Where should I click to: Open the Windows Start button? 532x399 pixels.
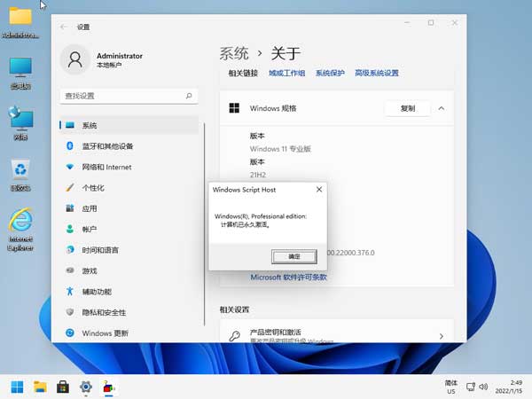(x=17, y=387)
